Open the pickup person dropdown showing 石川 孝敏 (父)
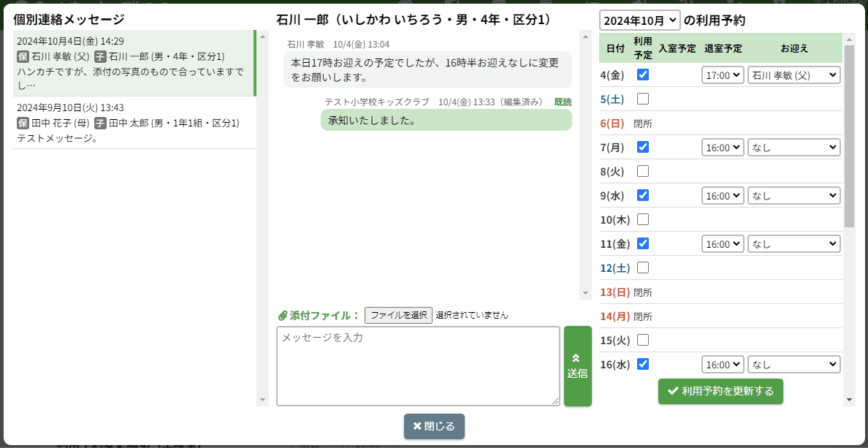Screen dimensions: 868x448 793,75
